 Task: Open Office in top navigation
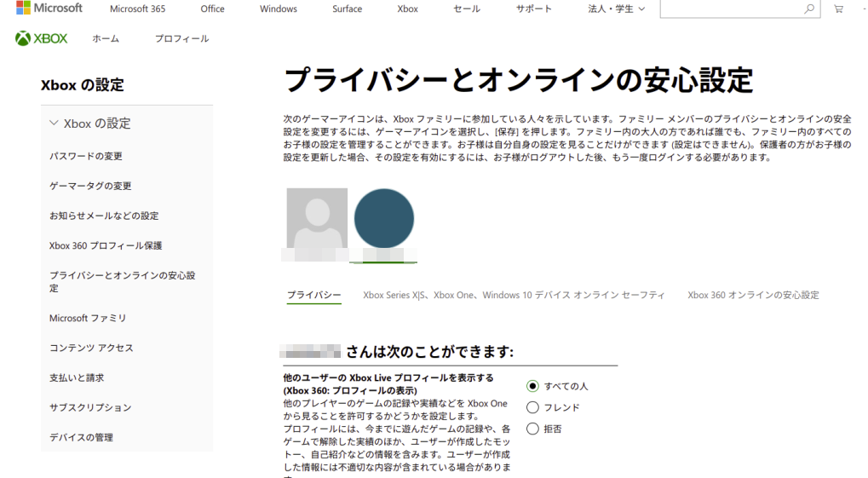click(213, 9)
